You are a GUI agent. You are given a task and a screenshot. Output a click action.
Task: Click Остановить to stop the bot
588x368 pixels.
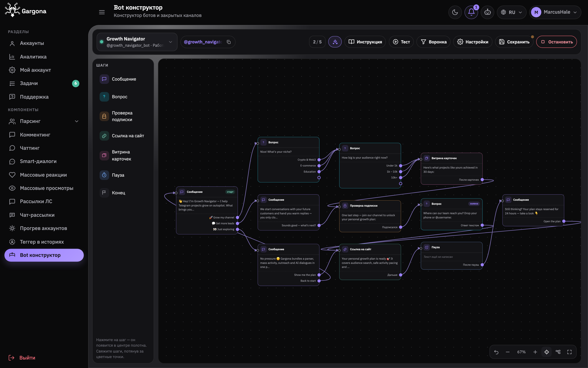click(x=556, y=42)
